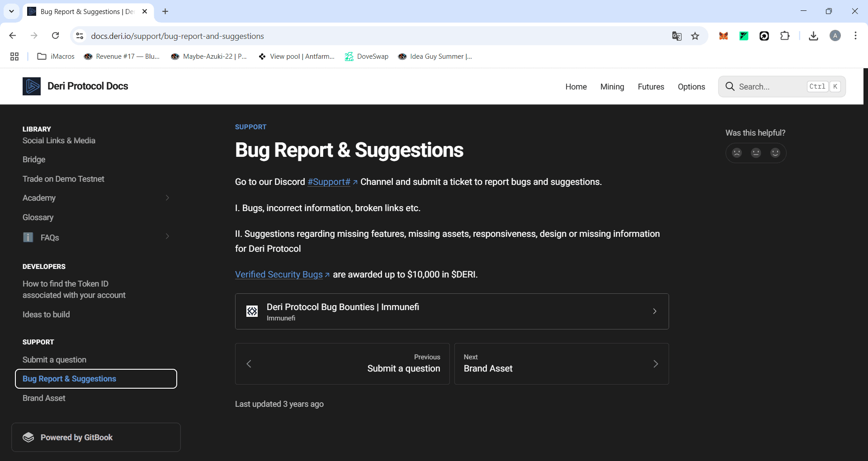Screen dimensions: 868x461
Task: Click the SUPPORT breadcrumb label above title
Action: click(x=250, y=127)
